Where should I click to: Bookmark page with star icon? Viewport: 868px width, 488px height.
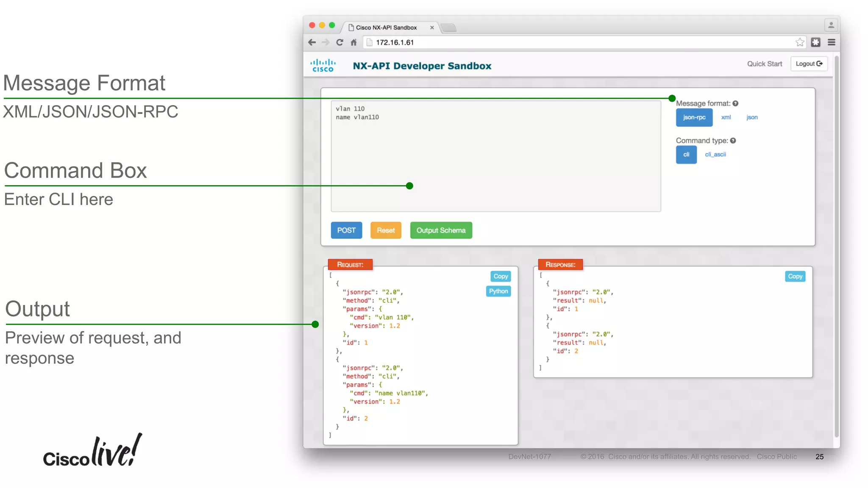pos(799,42)
